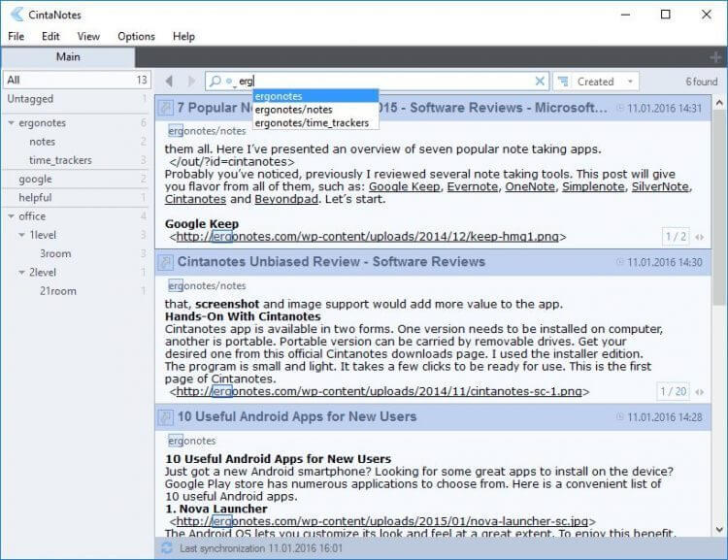The width and height of the screenshot is (728, 560).
Task: Click the note icon of 10 Useful Android Apps
Action: pyautogui.click(x=165, y=417)
